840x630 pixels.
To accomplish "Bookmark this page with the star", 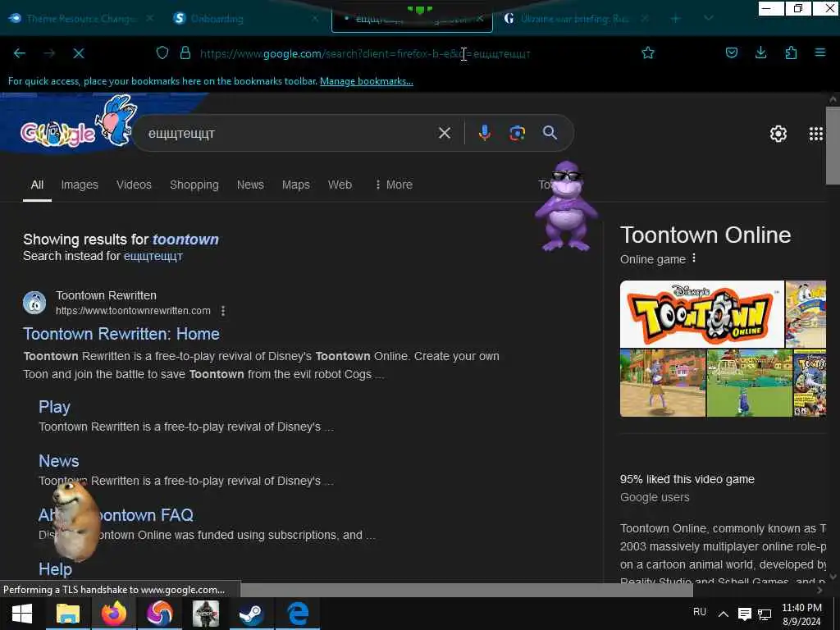I will coord(648,52).
